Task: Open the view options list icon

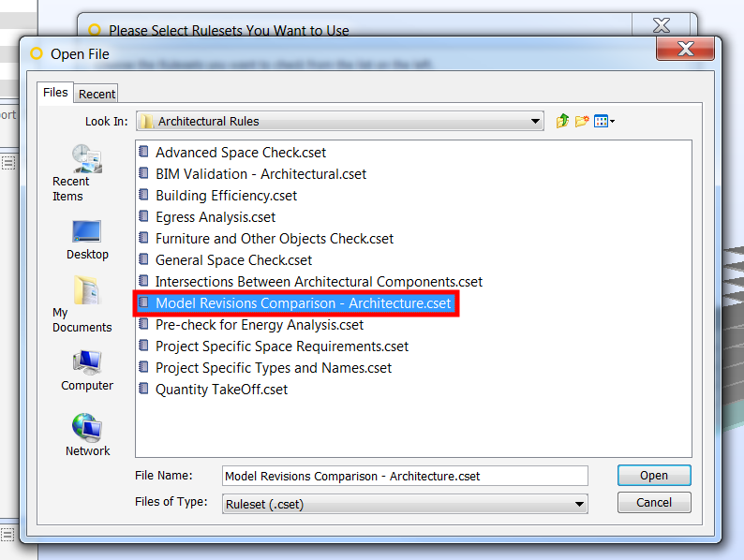Action: [604, 122]
